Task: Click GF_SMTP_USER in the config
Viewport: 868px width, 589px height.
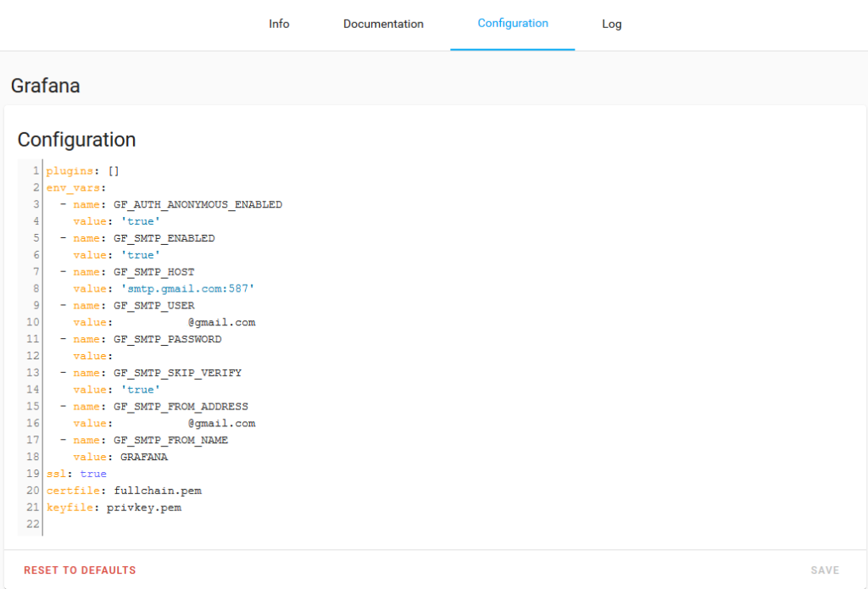Action: pos(154,306)
